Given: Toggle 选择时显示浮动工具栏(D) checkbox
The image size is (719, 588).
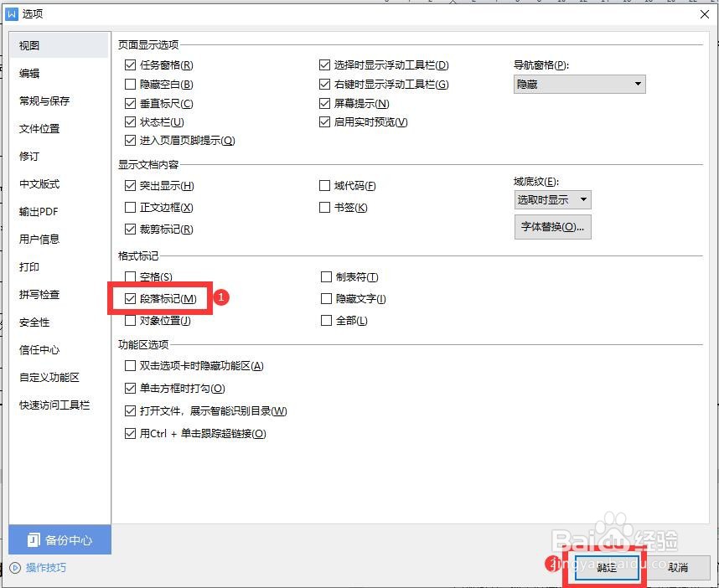Looking at the screenshot, I should click(324, 65).
